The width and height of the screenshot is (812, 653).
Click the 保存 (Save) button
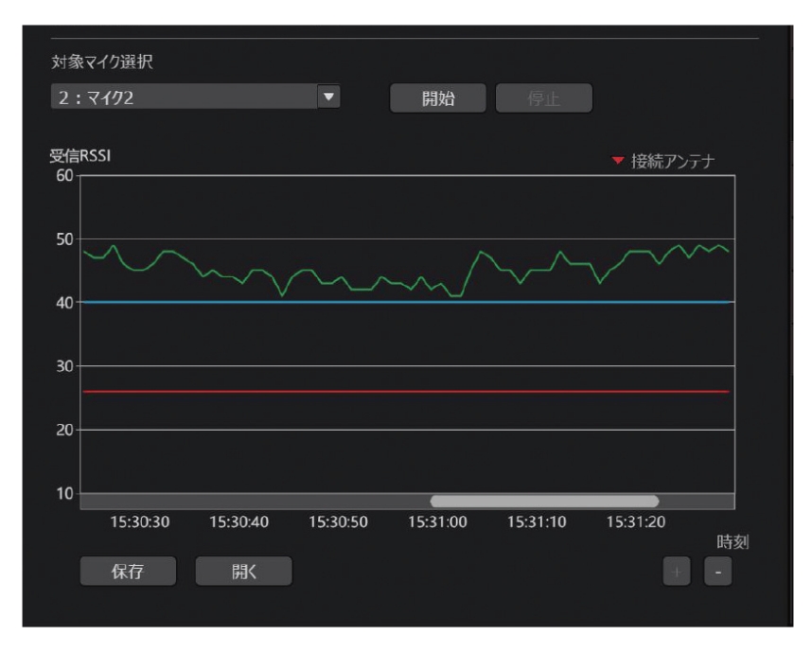point(128,572)
